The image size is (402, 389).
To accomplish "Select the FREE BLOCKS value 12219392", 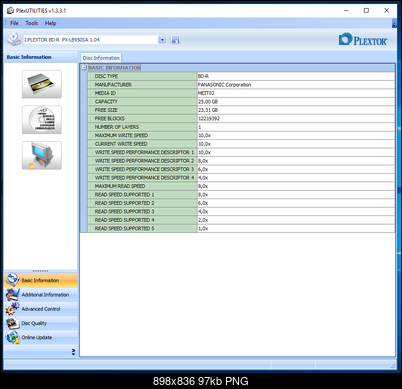I will click(209, 118).
